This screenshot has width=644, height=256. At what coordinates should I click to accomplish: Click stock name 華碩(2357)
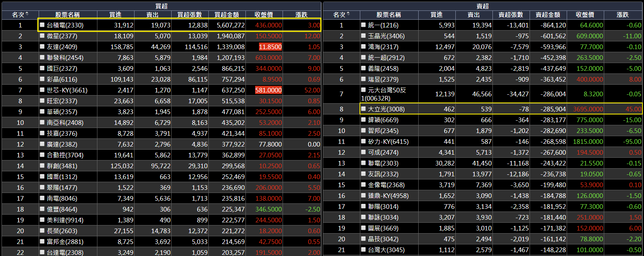[62, 112]
